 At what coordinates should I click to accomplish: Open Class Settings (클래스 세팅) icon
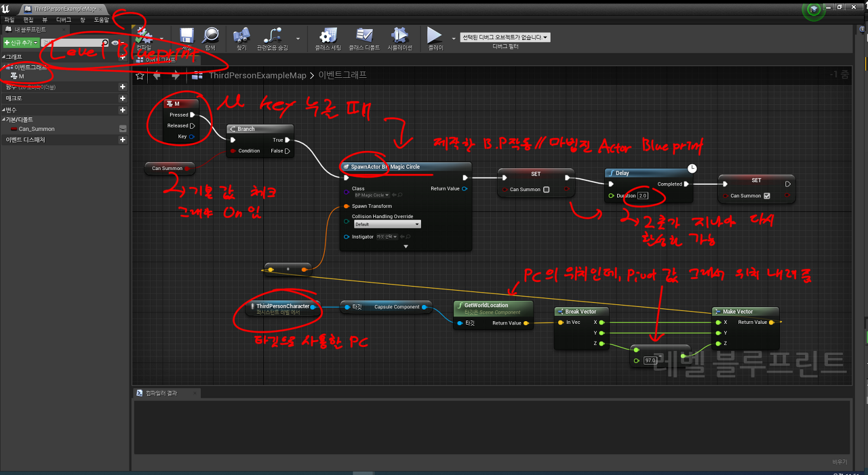pyautogui.click(x=328, y=35)
